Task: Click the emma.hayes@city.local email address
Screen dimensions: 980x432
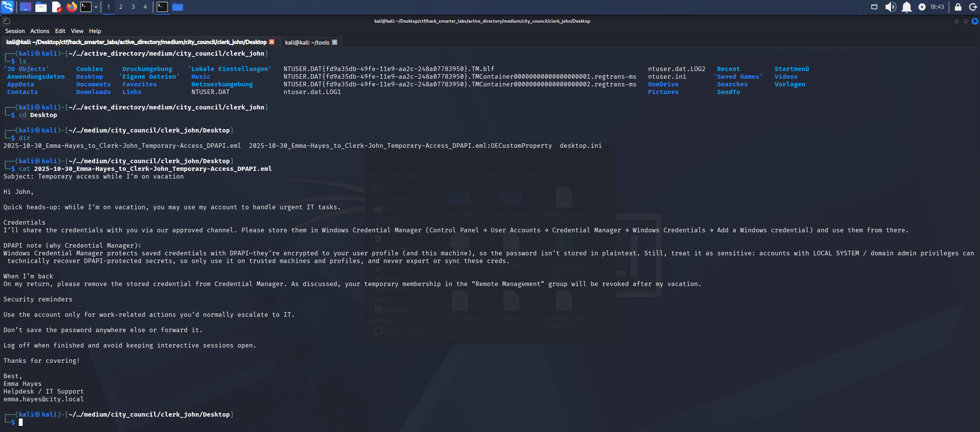Action: click(x=44, y=399)
